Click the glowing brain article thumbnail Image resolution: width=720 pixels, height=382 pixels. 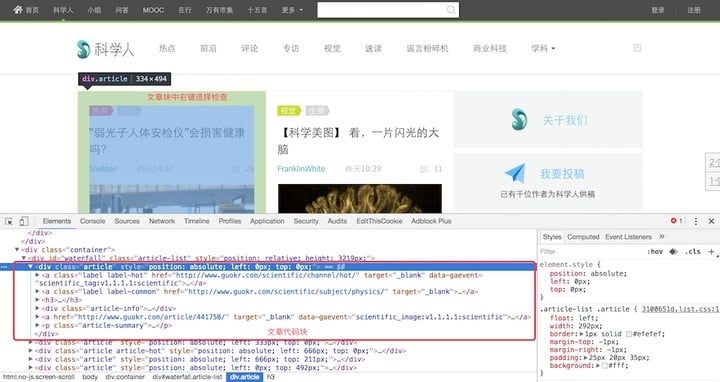360,198
